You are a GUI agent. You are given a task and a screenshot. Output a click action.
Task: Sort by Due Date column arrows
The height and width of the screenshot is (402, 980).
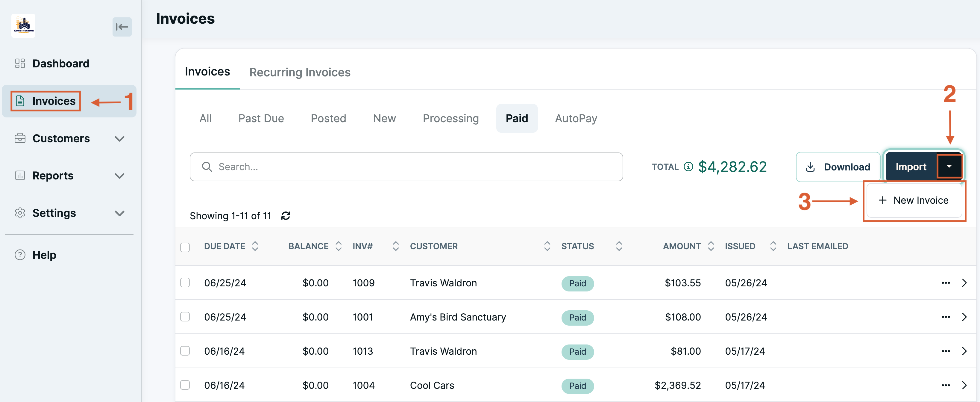(255, 246)
